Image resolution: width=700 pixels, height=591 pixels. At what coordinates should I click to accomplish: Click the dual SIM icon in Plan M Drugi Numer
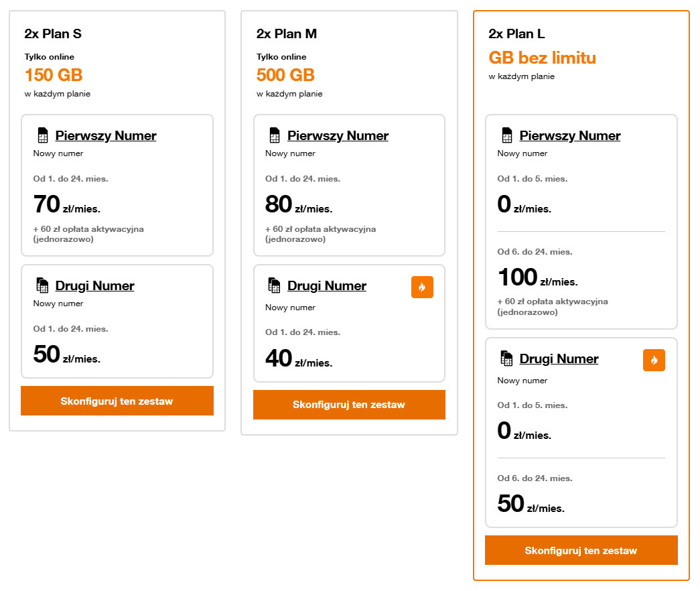coord(274,285)
